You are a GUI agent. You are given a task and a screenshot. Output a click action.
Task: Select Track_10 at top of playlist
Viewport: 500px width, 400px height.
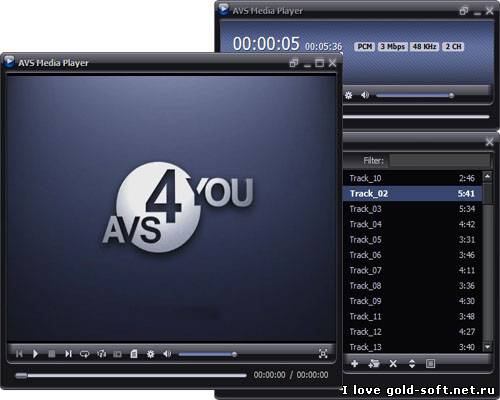[x=413, y=178]
